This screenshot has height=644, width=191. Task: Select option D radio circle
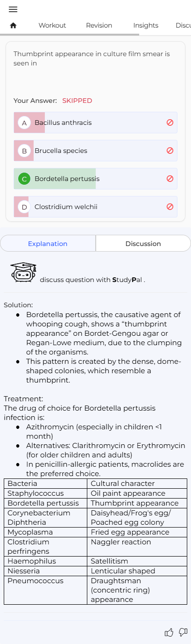24,207
